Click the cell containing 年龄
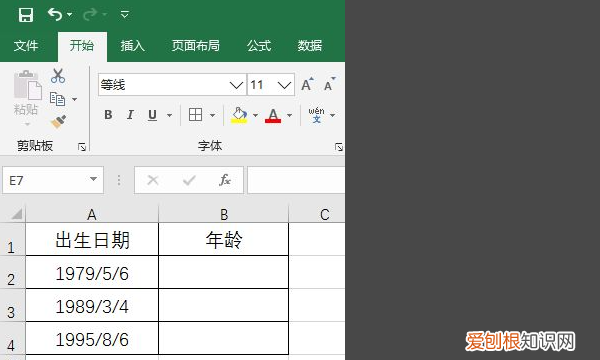 (x=223, y=239)
